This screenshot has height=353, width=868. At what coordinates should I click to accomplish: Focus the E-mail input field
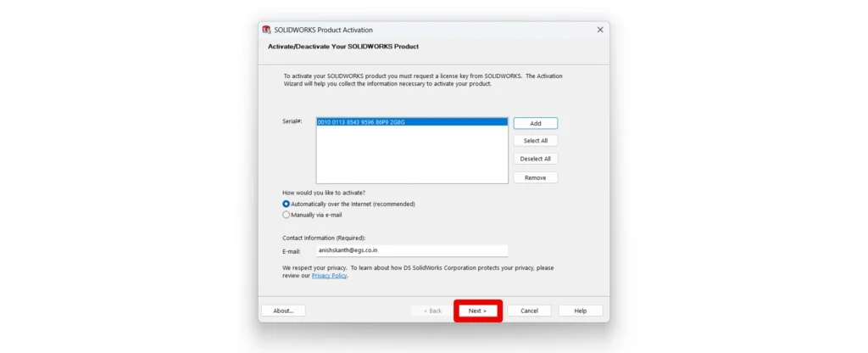point(411,250)
